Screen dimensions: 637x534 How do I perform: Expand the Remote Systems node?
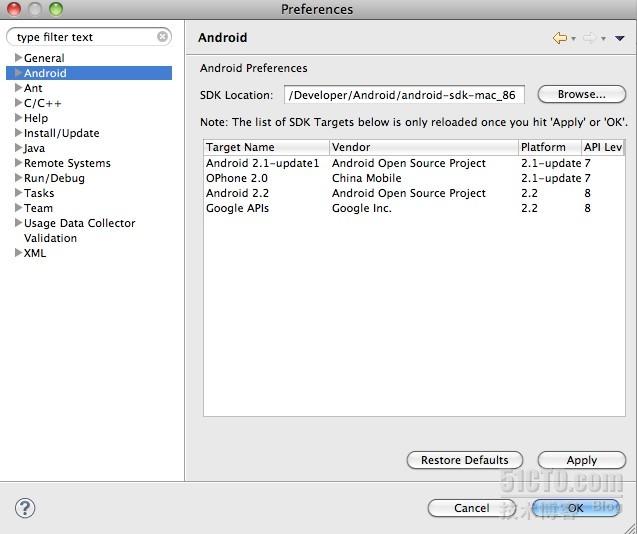pyautogui.click(x=18, y=163)
